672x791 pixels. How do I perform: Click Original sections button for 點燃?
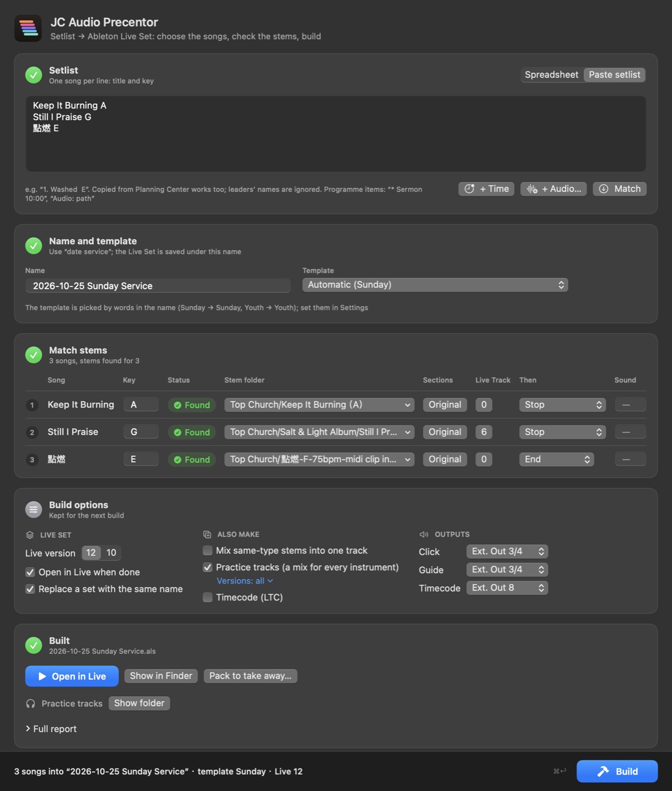click(x=445, y=459)
